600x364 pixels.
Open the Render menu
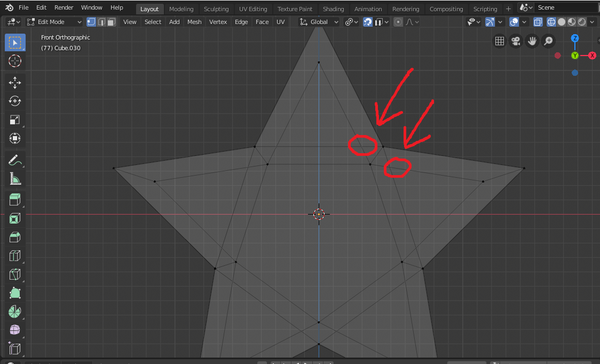(64, 7)
